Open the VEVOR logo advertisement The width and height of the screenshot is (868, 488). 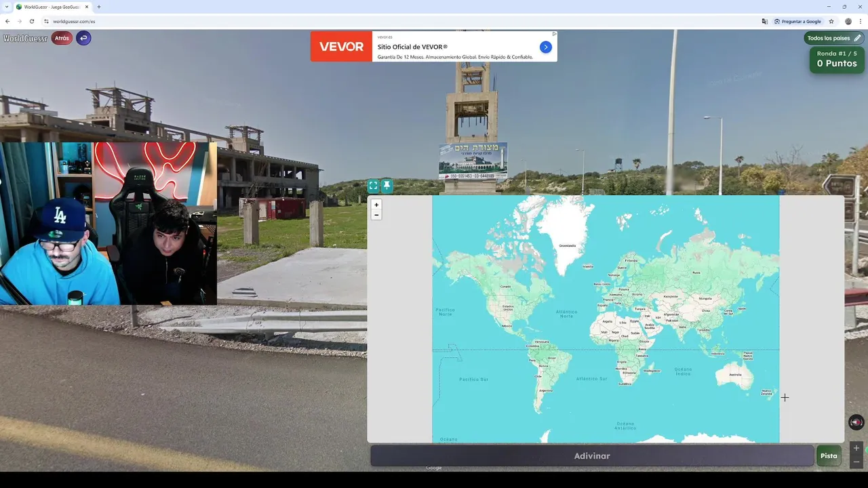click(341, 47)
